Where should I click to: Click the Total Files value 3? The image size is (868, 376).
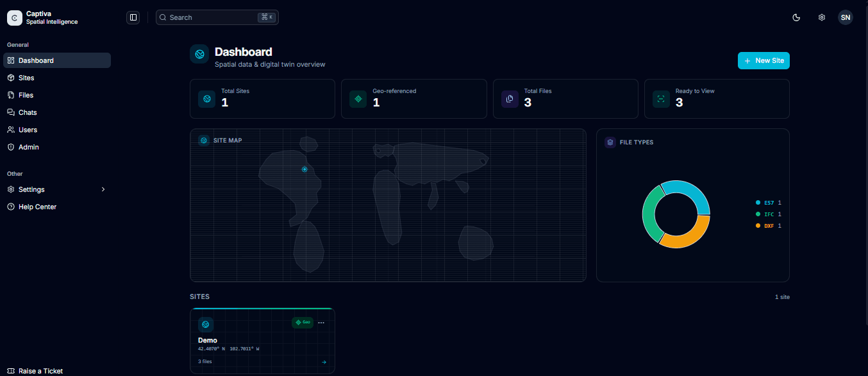point(528,102)
